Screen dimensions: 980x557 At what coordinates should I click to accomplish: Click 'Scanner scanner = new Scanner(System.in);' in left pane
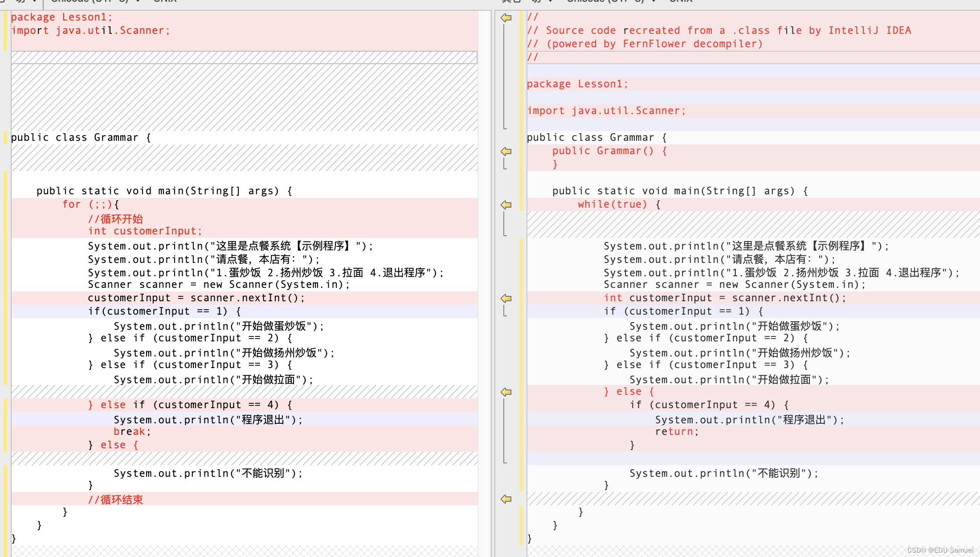click(x=219, y=285)
